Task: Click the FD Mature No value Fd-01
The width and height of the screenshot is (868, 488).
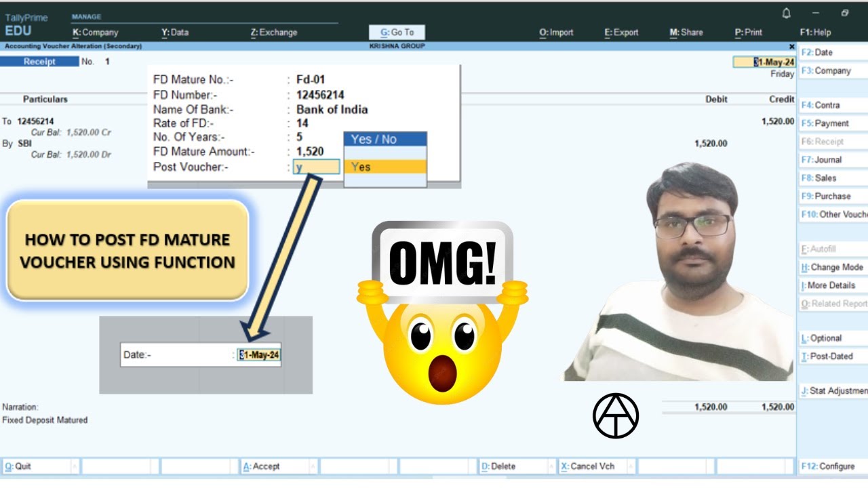Action: click(311, 79)
